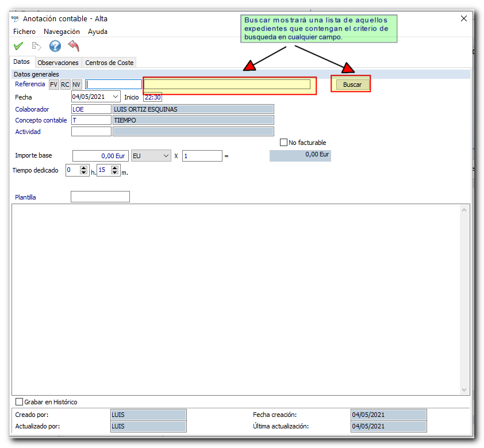The width and height of the screenshot is (484, 448).
Task: Click the RC reference button
Action: pos(66,85)
